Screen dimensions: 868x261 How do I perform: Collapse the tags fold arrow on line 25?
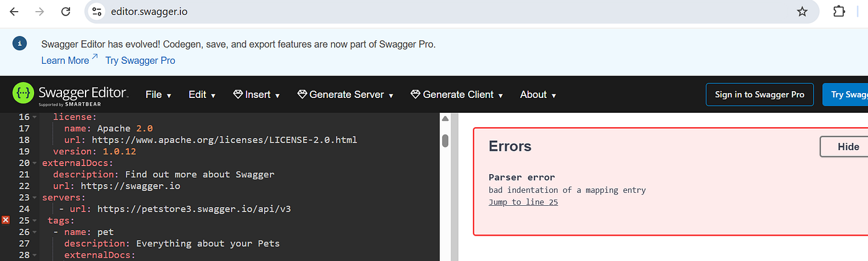pyautogui.click(x=35, y=220)
